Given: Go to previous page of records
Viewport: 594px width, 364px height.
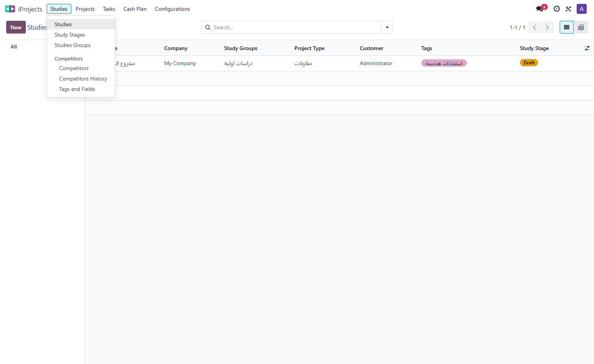Looking at the screenshot, I should pos(535,27).
